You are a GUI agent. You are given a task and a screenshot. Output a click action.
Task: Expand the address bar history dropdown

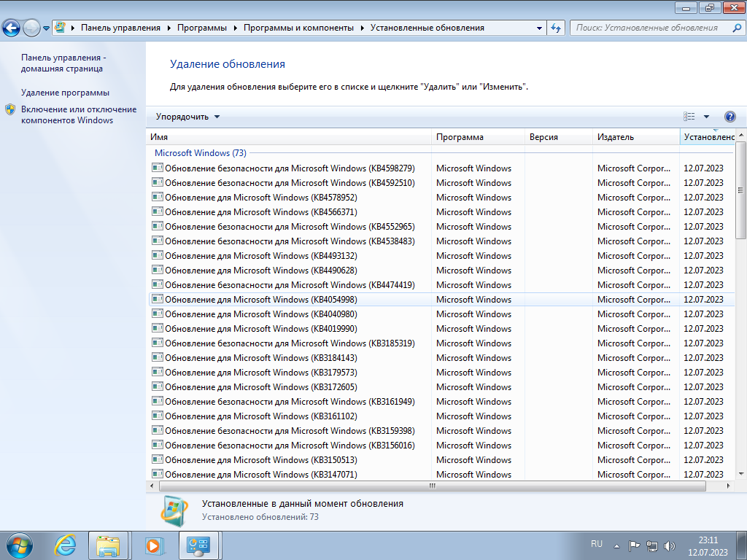click(539, 28)
